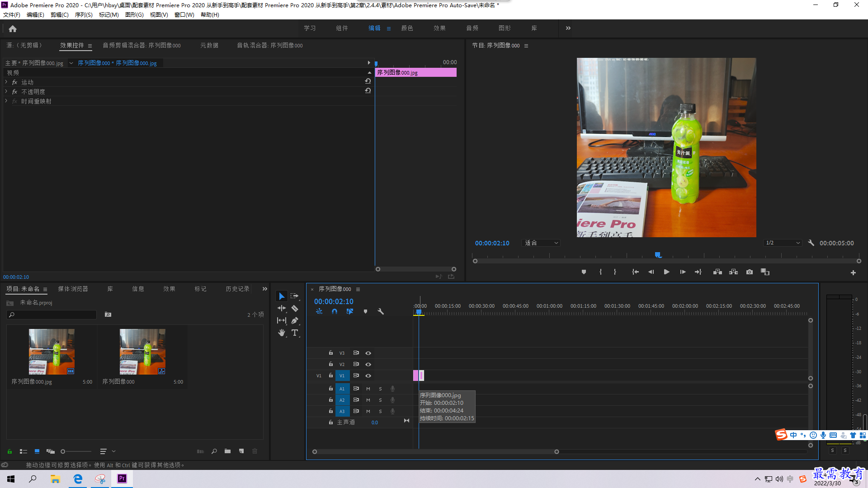Click the New Item icon
The height and width of the screenshot is (488, 868).
click(241, 451)
